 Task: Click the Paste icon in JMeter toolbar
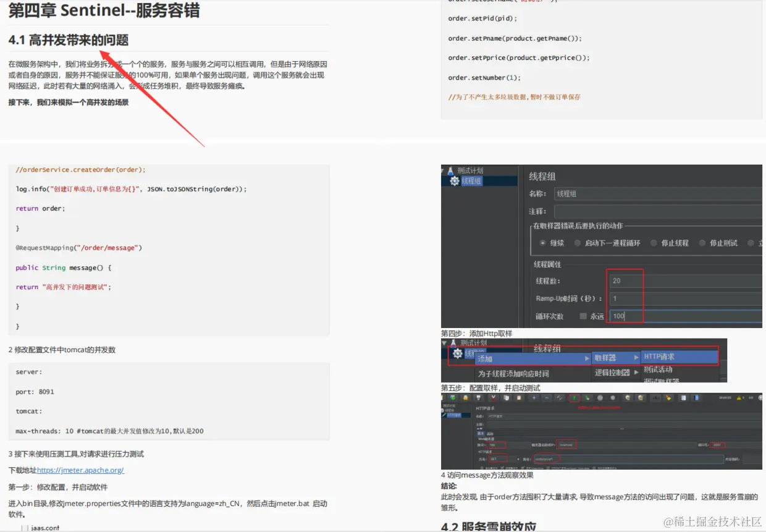pyautogui.click(x=519, y=397)
